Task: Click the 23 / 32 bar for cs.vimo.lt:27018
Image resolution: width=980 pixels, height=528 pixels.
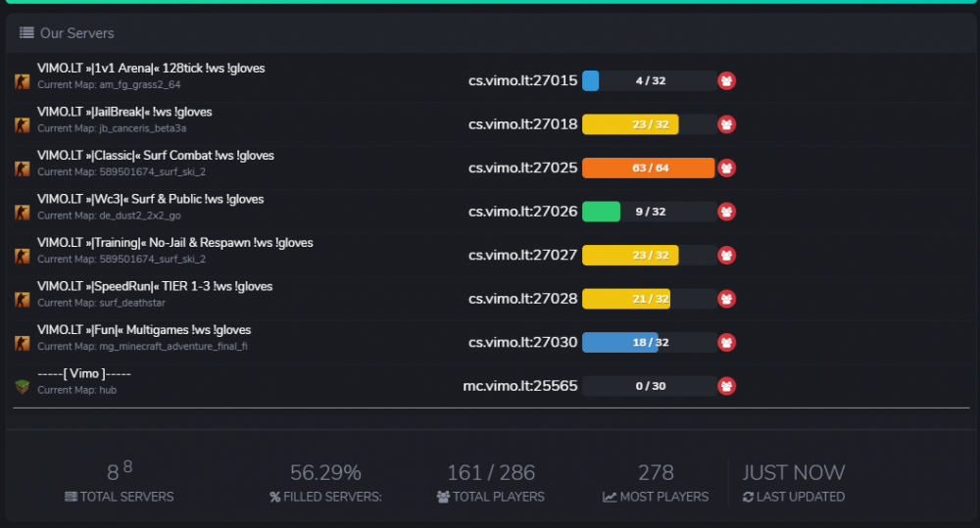Action: pos(650,124)
